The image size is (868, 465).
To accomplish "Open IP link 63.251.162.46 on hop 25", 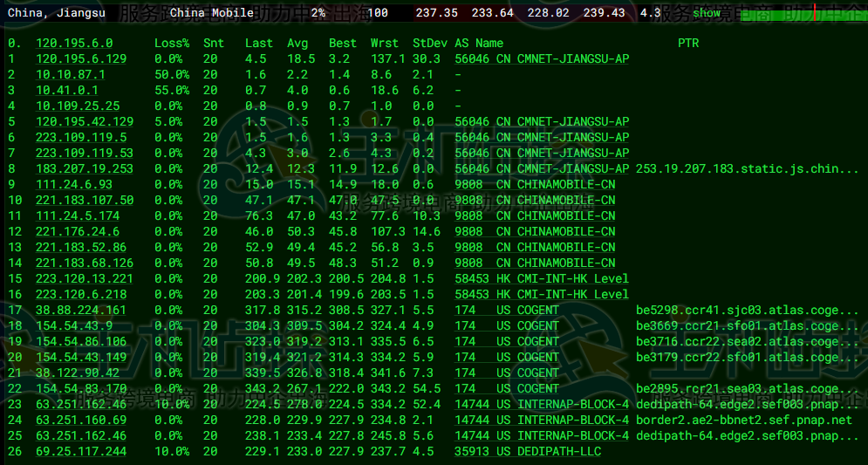I will point(81,435).
